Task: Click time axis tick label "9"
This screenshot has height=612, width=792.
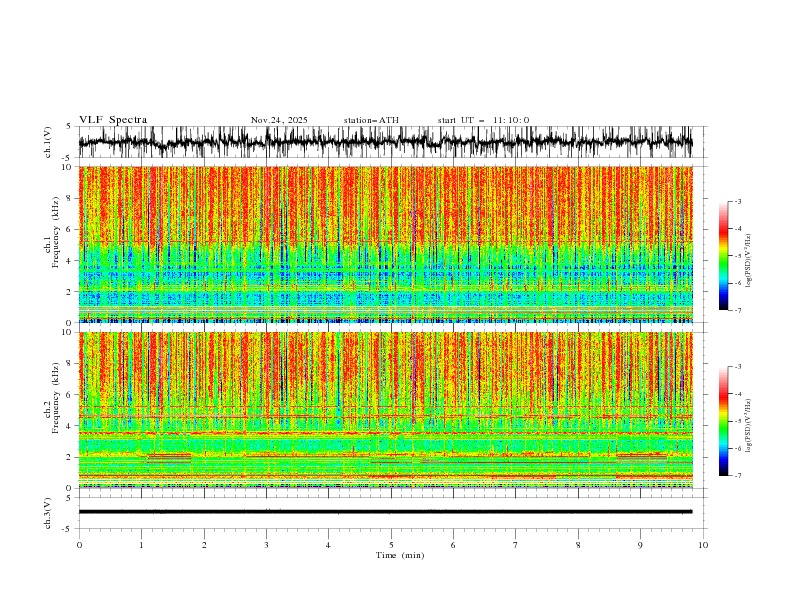Action: [640, 545]
